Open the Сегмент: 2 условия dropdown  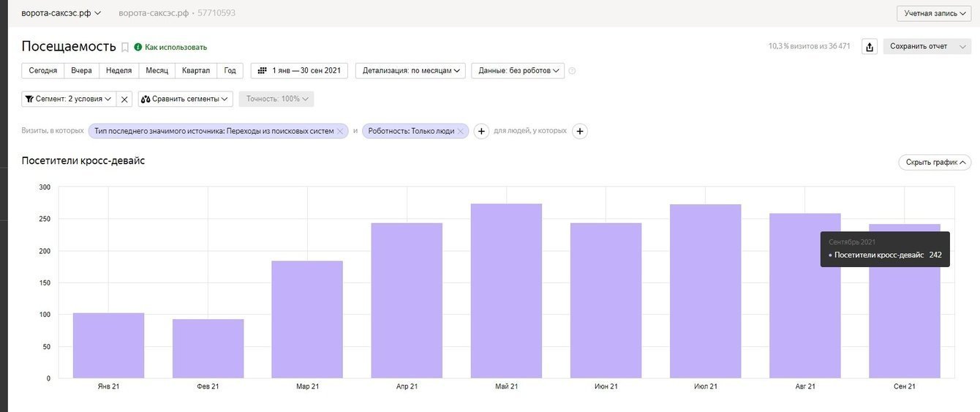tap(69, 99)
